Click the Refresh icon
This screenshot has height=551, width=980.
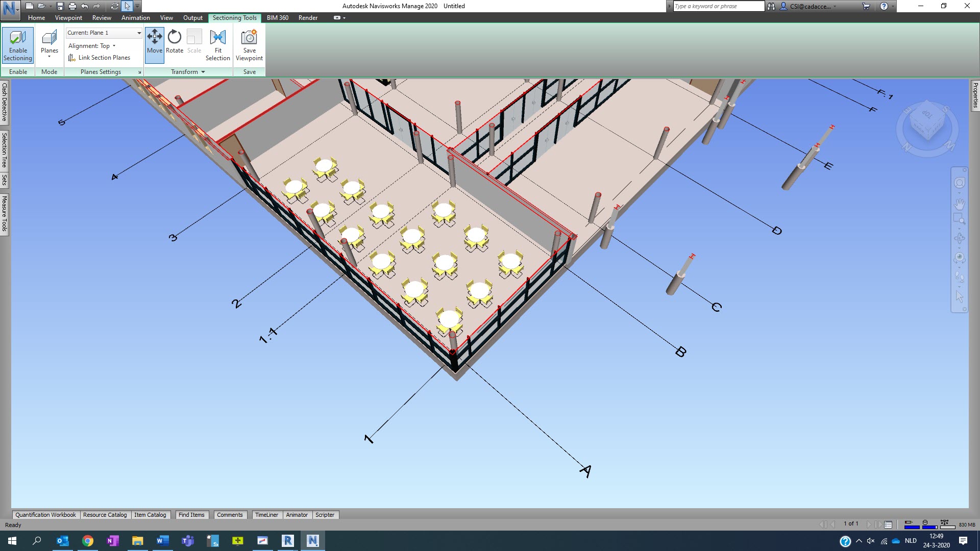pyautogui.click(x=114, y=6)
